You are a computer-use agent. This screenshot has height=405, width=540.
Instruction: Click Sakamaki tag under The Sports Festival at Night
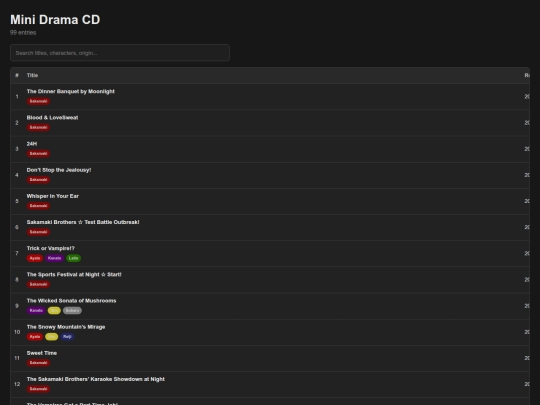[x=38, y=284]
